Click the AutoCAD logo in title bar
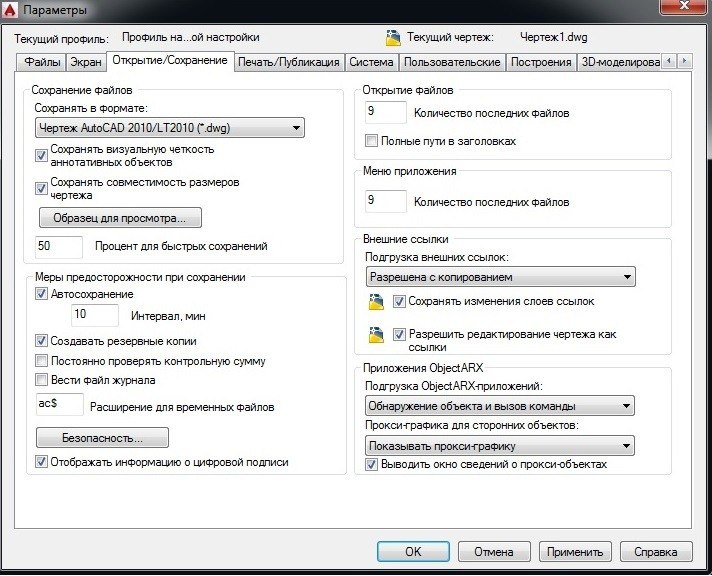This screenshot has width=712, height=576. (x=10, y=10)
